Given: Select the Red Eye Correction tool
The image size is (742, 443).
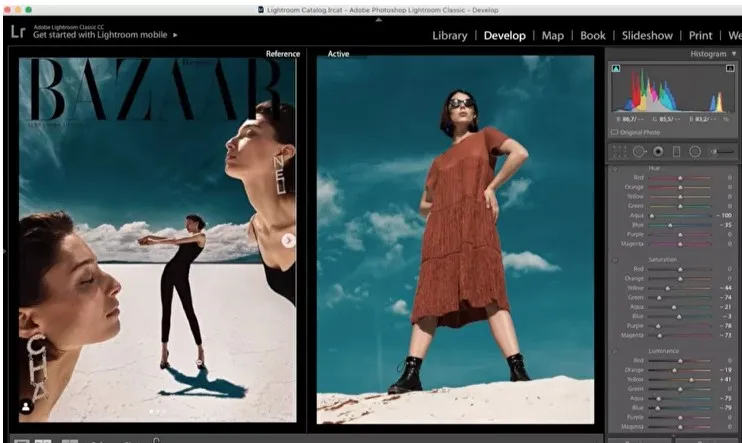Looking at the screenshot, I should (658, 151).
